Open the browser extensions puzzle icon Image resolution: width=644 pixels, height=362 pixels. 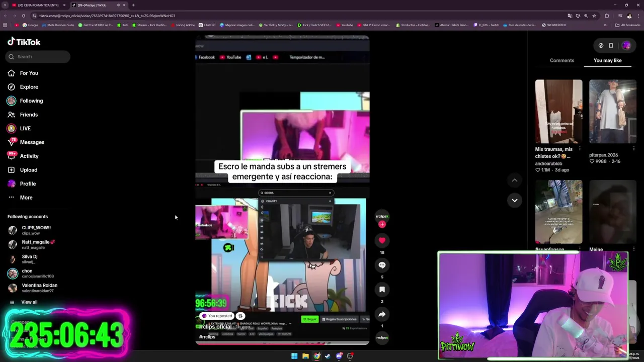click(607, 16)
